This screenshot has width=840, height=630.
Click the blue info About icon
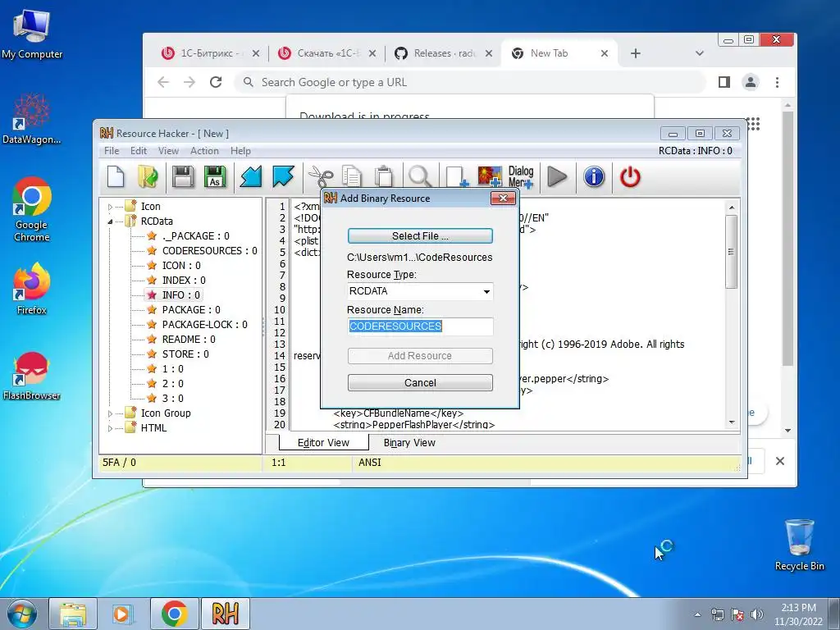(594, 177)
